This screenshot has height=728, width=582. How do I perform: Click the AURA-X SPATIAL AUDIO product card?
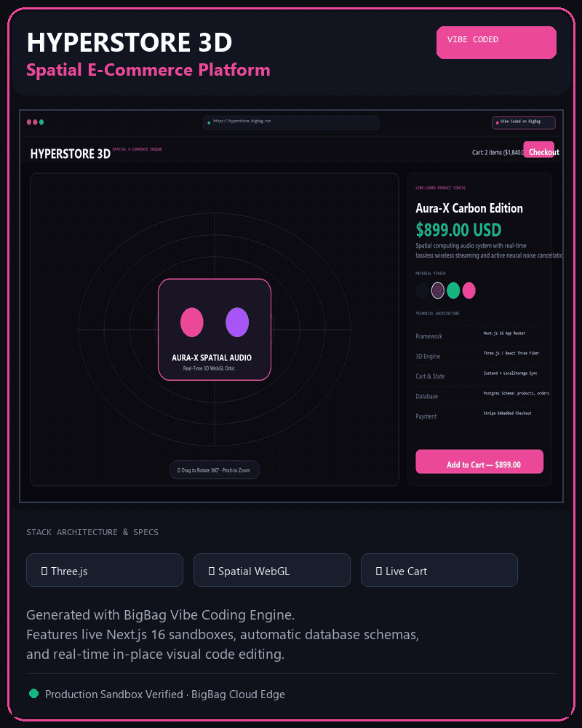(215, 330)
